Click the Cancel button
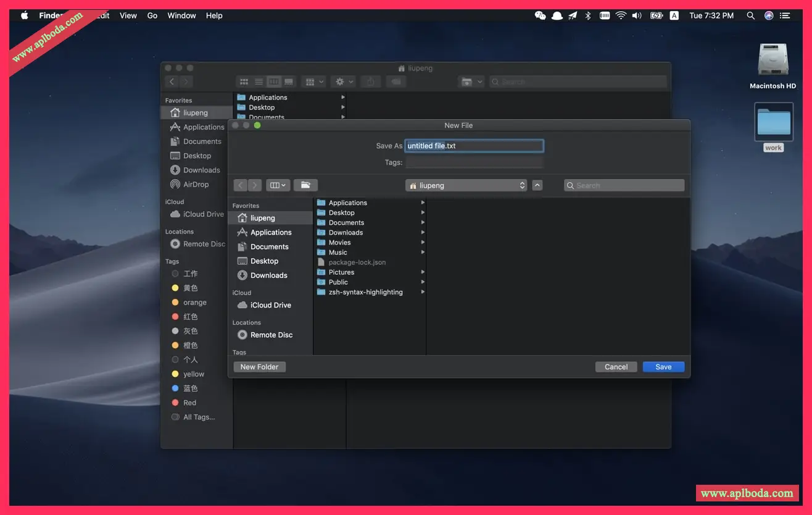Screen dimensions: 812x515 click(x=616, y=367)
